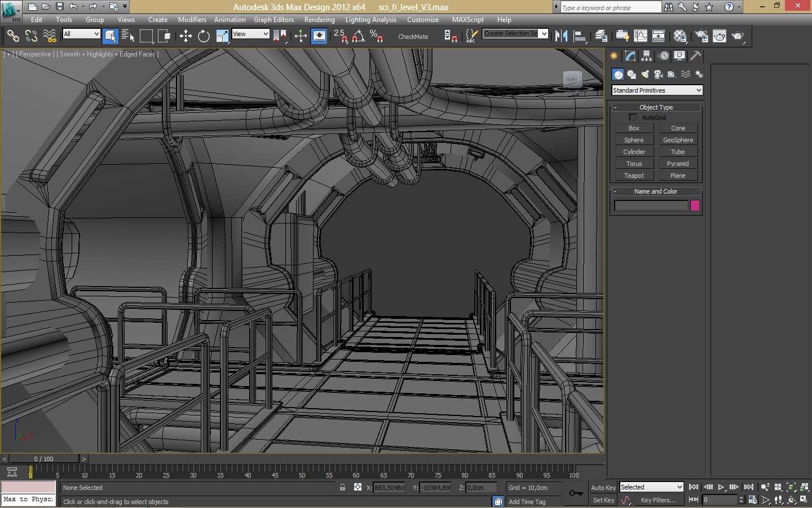Expand the selection filter All dropdown
Image resolution: width=812 pixels, height=508 pixels.
click(x=81, y=34)
